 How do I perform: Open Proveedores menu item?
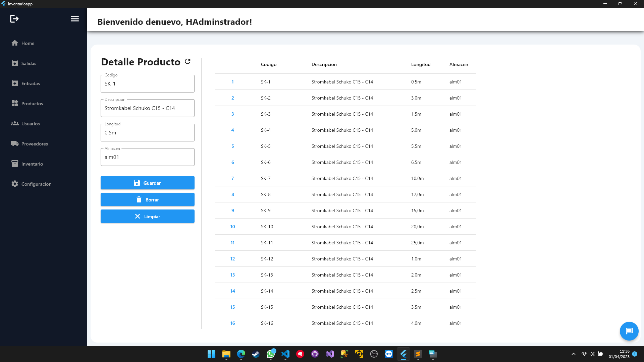44,143
